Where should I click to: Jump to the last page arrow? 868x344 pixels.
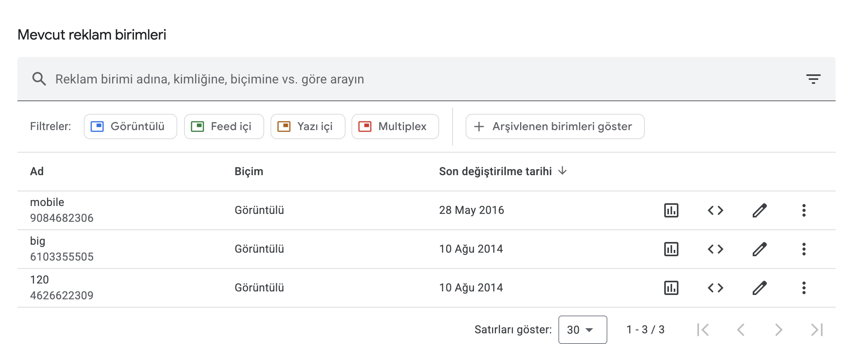(x=817, y=330)
